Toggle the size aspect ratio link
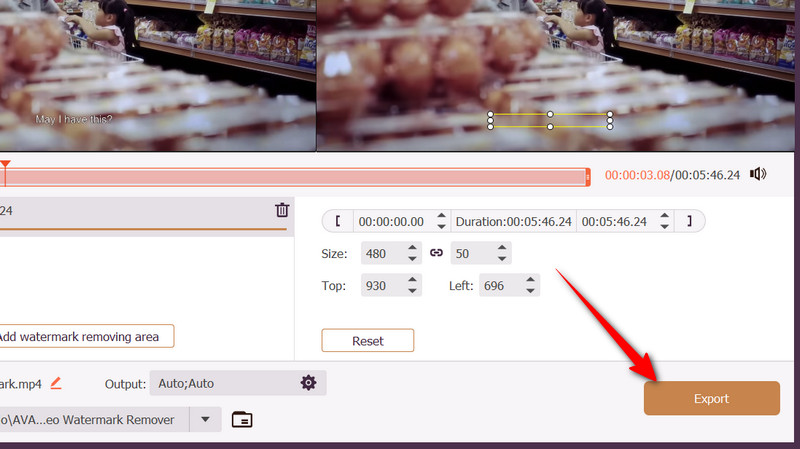 (x=436, y=253)
